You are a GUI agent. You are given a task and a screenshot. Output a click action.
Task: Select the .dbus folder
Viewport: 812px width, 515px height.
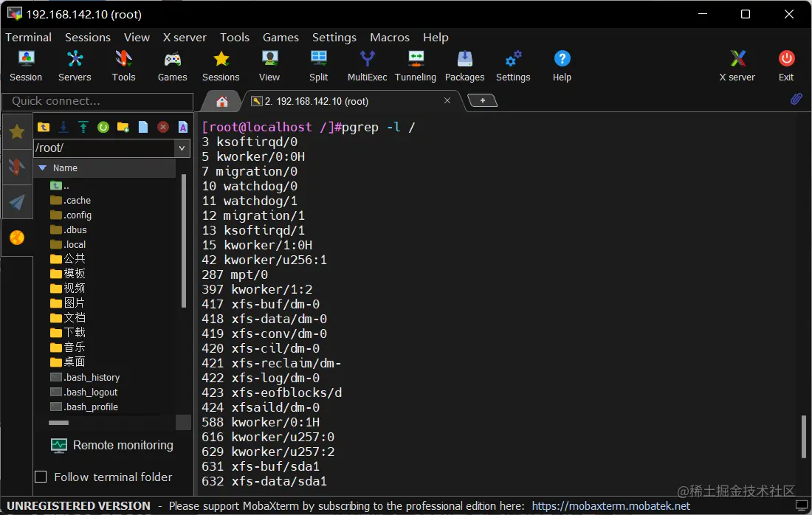tap(69, 229)
